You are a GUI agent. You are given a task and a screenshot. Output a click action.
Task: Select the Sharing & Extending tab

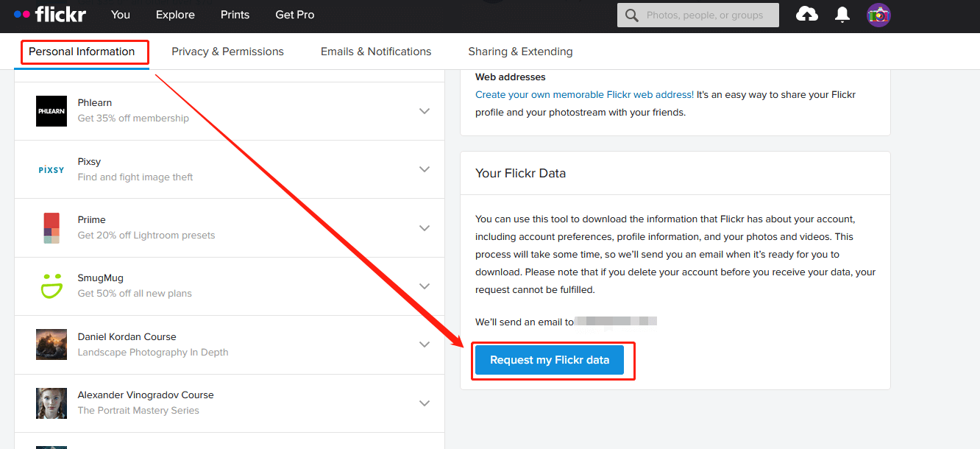[x=520, y=52]
